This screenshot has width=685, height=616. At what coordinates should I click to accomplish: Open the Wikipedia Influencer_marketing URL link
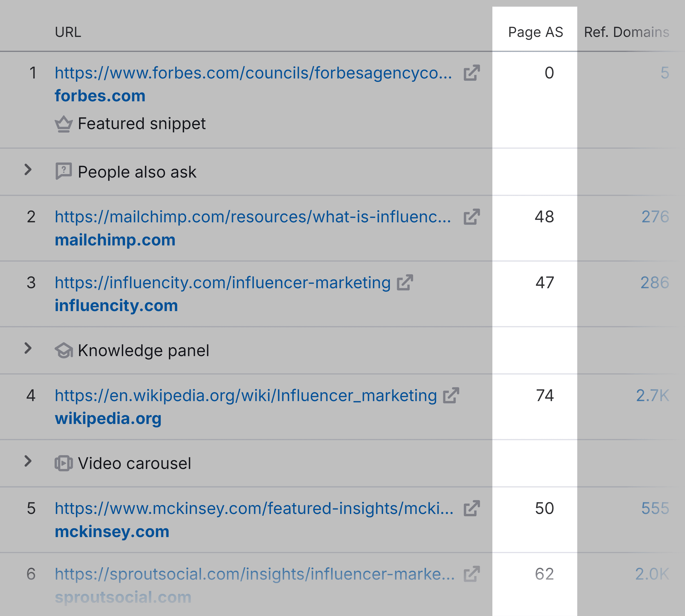[x=246, y=396]
